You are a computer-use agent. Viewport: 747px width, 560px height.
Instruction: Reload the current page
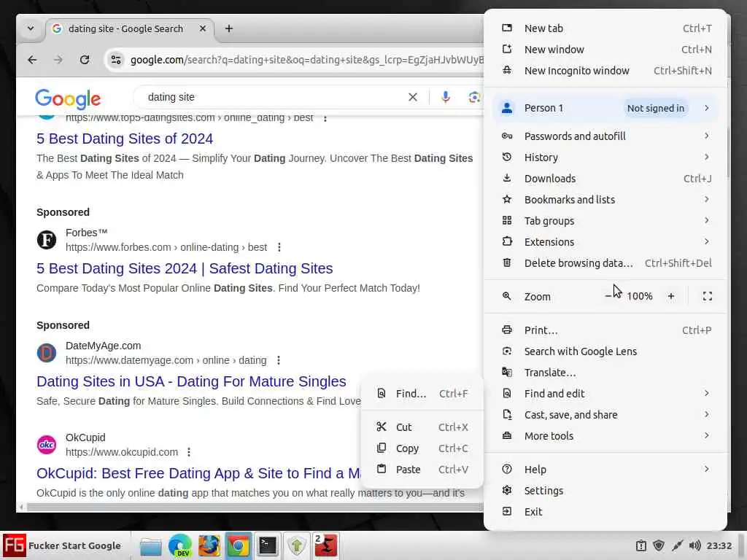85,60
